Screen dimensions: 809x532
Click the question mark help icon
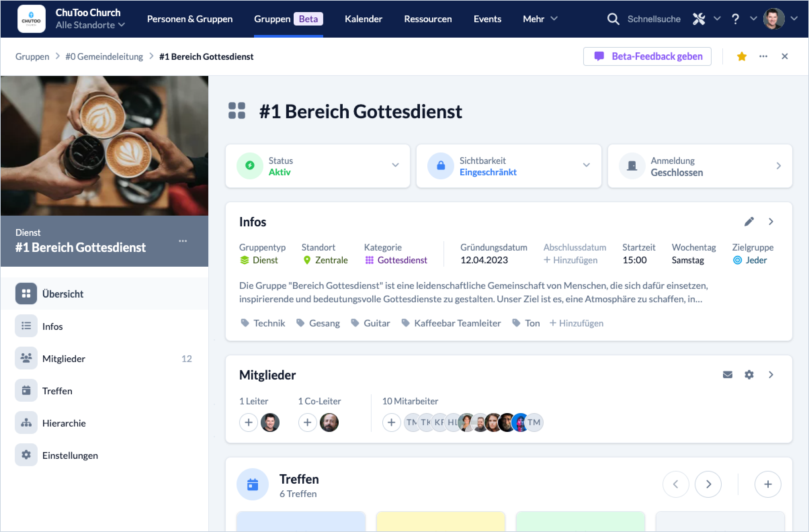pos(735,19)
